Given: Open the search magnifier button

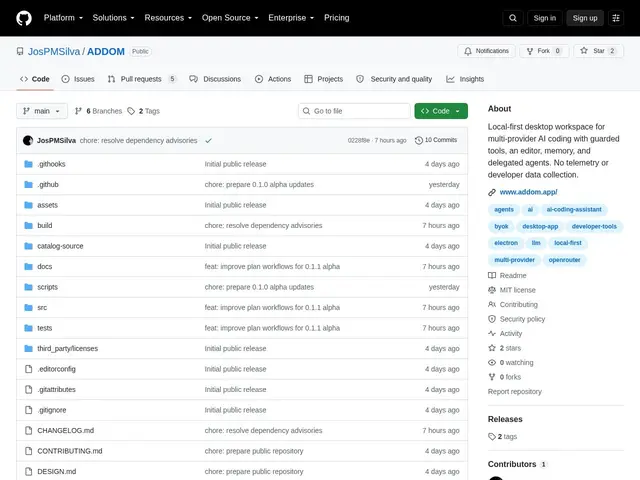Looking at the screenshot, I should pos(513,18).
